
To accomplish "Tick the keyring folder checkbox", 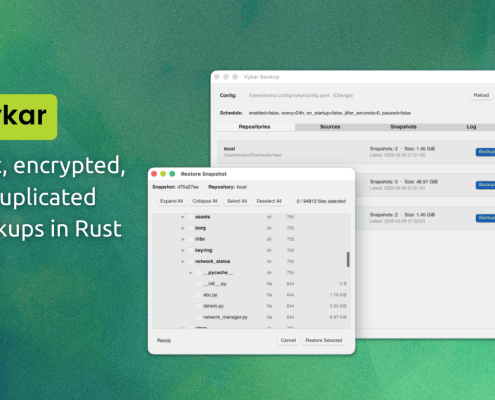I will [x=191, y=250].
